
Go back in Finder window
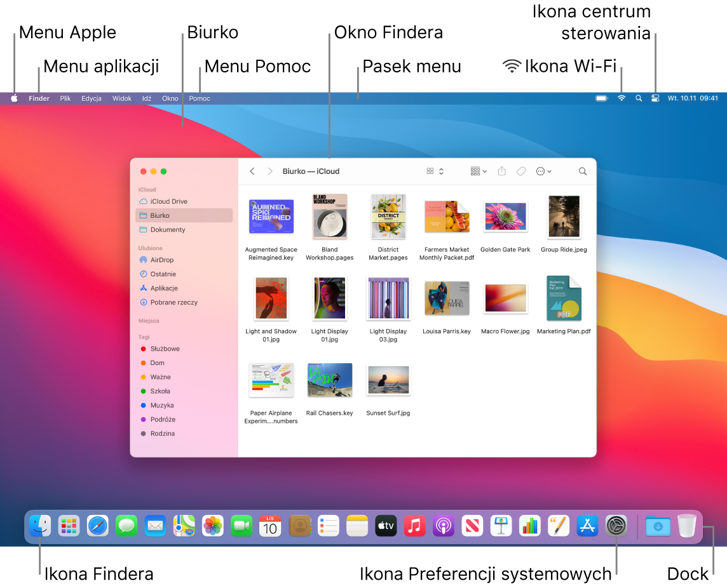tap(252, 171)
